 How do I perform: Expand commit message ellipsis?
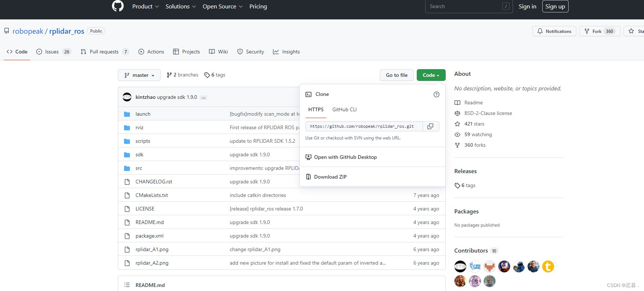click(x=203, y=97)
